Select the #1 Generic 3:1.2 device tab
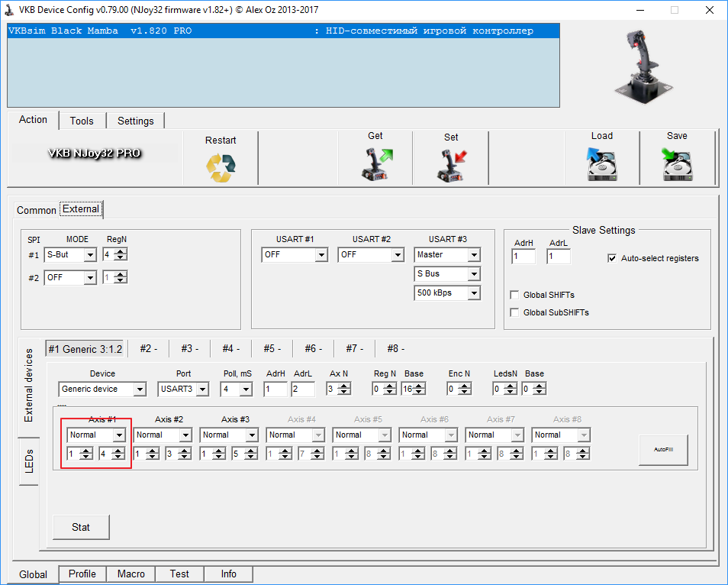This screenshot has height=585, width=728. [x=85, y=349]
